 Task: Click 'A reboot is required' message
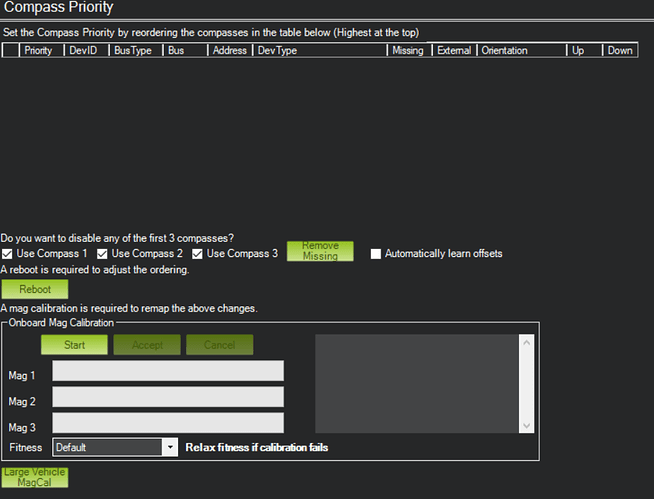(x=95, y=270)
